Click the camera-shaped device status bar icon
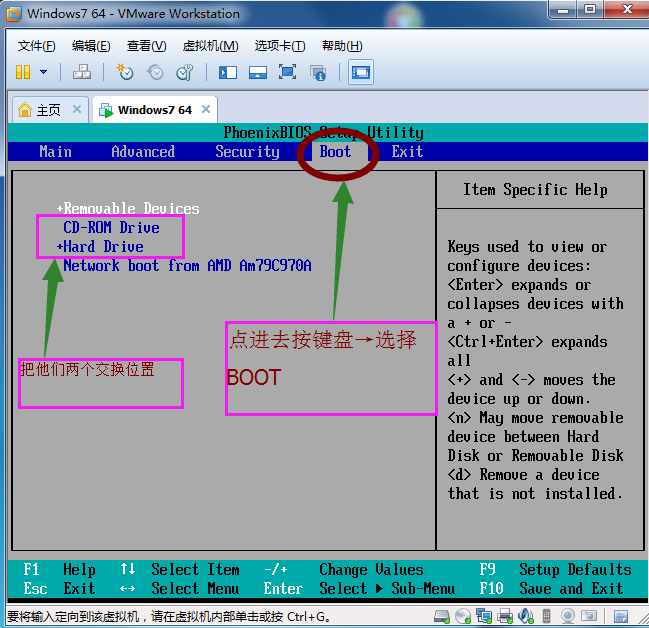The image size is (649, 628). pyautogui.click(x=589, y=616)
